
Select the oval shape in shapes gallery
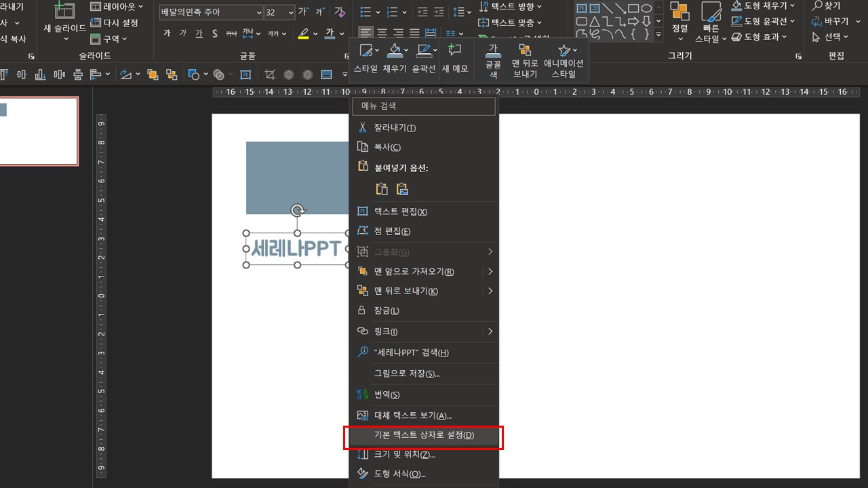pyautogui.click(x=646, y=8)
